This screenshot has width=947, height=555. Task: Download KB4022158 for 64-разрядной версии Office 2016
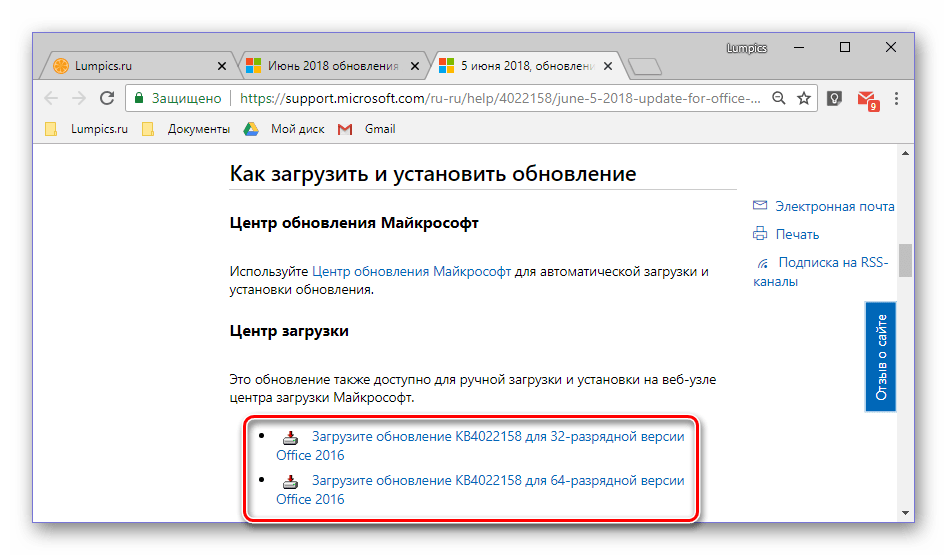480,490
